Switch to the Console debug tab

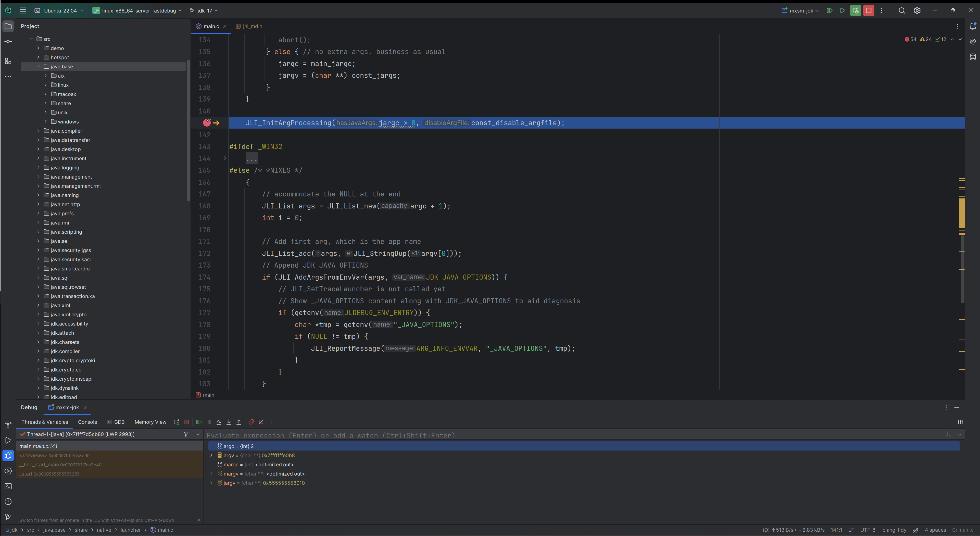point(87,422)
